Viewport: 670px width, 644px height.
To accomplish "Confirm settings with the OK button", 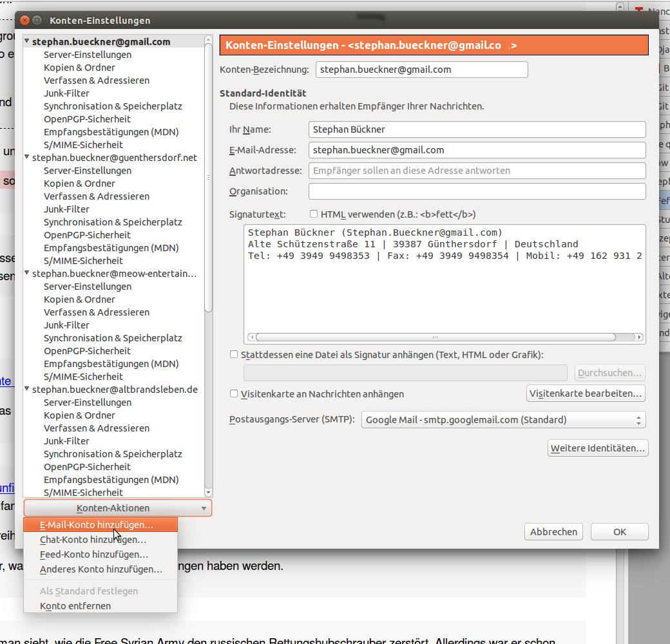I will [x=619, y=532].
